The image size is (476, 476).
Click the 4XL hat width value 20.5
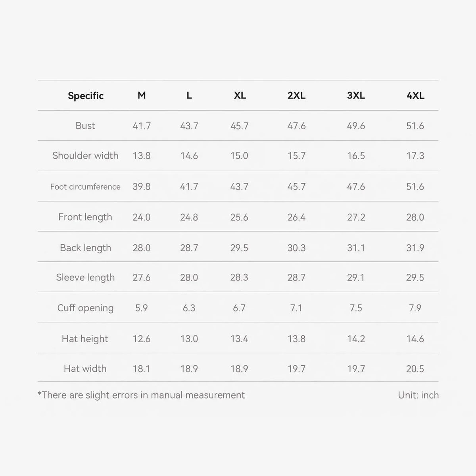[x=415, y=369]
